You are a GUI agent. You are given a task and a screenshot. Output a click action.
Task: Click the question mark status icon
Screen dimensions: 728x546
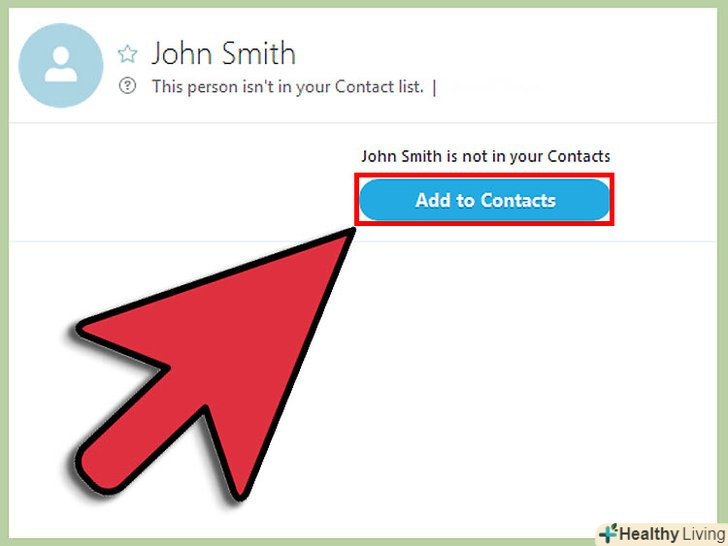click(127, 86)
